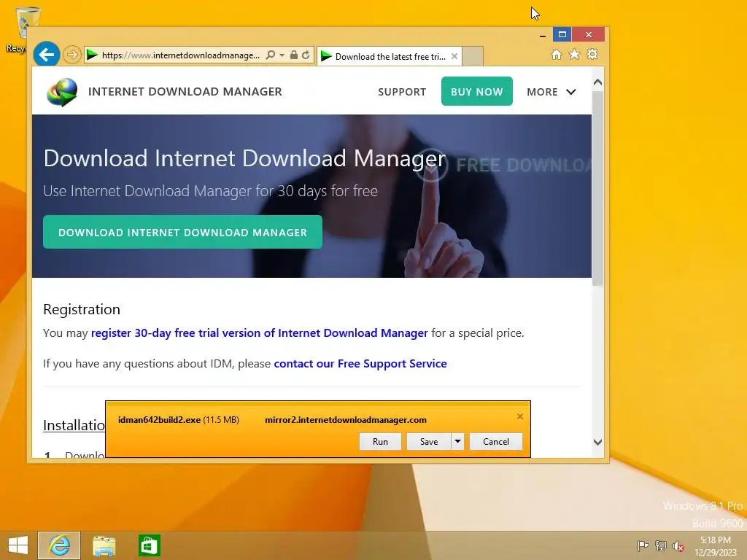Open the Save options dropdown arrow
The image size is (747, 560).
pos(457,441)
